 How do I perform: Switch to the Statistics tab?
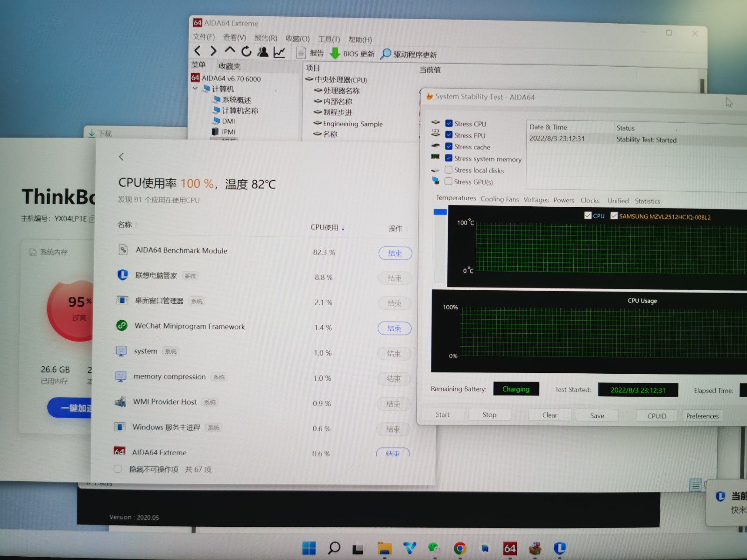(x=648, y=201)
